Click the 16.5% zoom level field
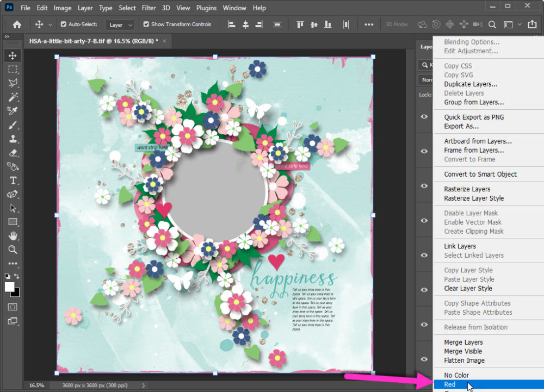Viewport: 544px width, 392px height. [x=37, y=385]
